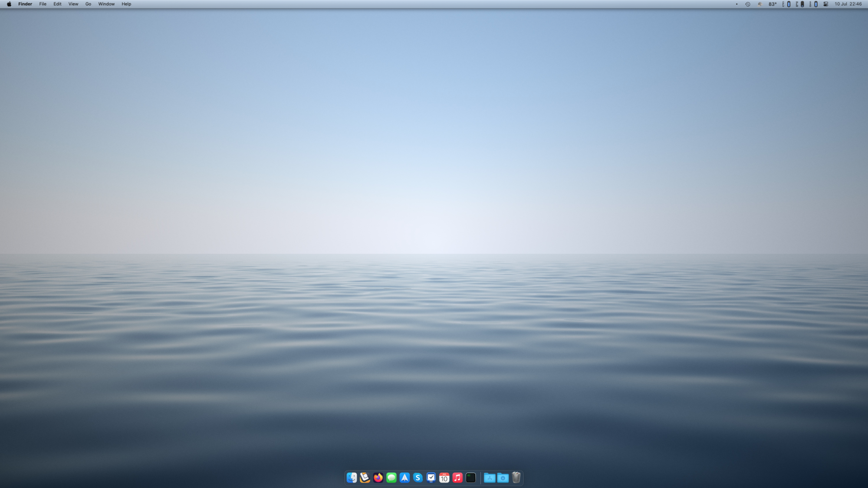Open Spark mail app in Dock
The height and width of the screenshot is (488, 868).
(x=404, y=478)
